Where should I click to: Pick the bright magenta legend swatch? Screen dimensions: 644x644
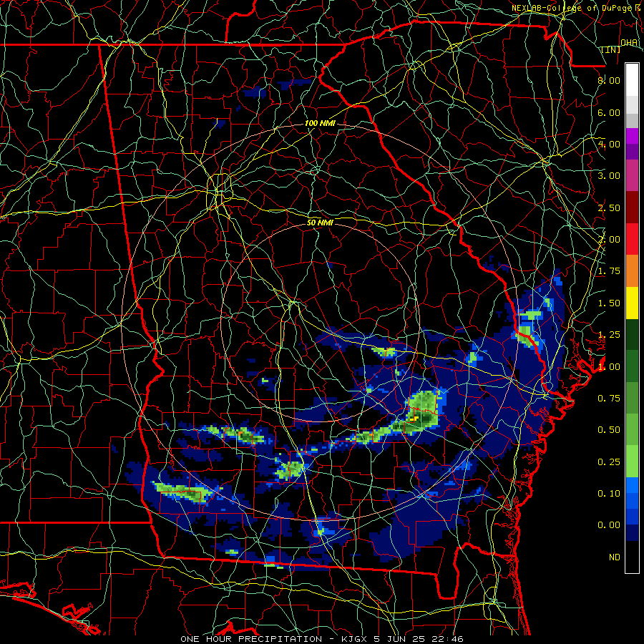[632, 136]
